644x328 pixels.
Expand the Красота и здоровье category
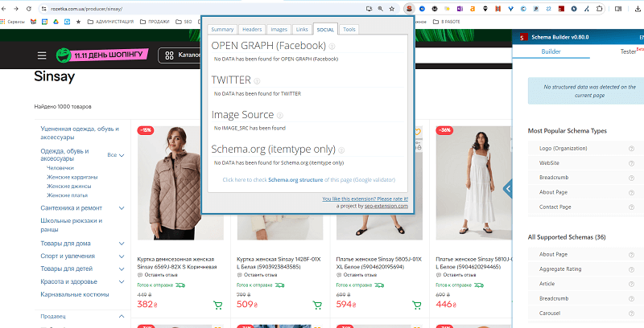tap(122, 282)
